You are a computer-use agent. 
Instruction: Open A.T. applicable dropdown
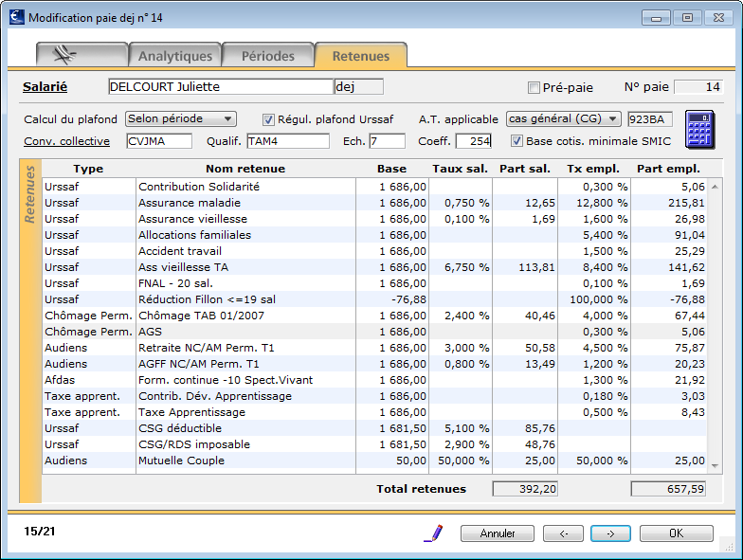pos(563,119)
